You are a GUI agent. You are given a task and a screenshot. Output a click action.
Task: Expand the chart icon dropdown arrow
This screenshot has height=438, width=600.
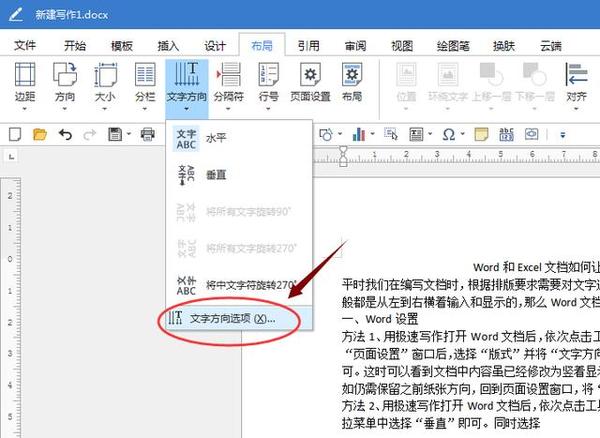[x=372, y=134]
